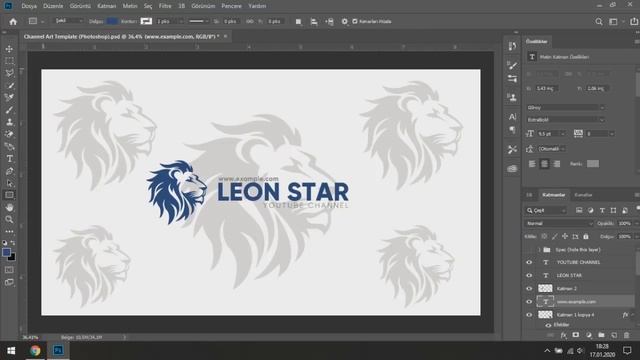Create a new layer icon
The height and width of the screenshot is (360, 640).
[x=614, y=335]
